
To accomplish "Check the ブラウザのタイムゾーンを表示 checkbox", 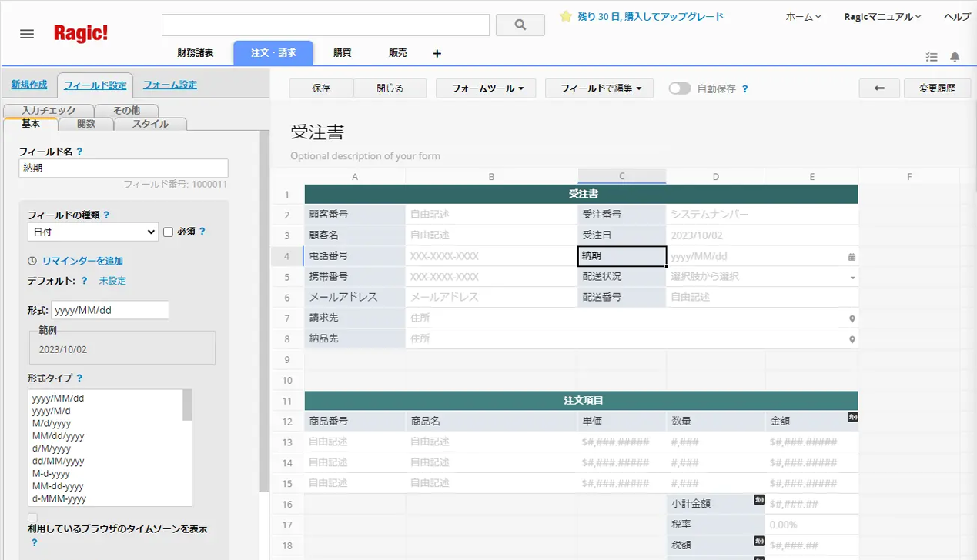I will tap(32, 518).
